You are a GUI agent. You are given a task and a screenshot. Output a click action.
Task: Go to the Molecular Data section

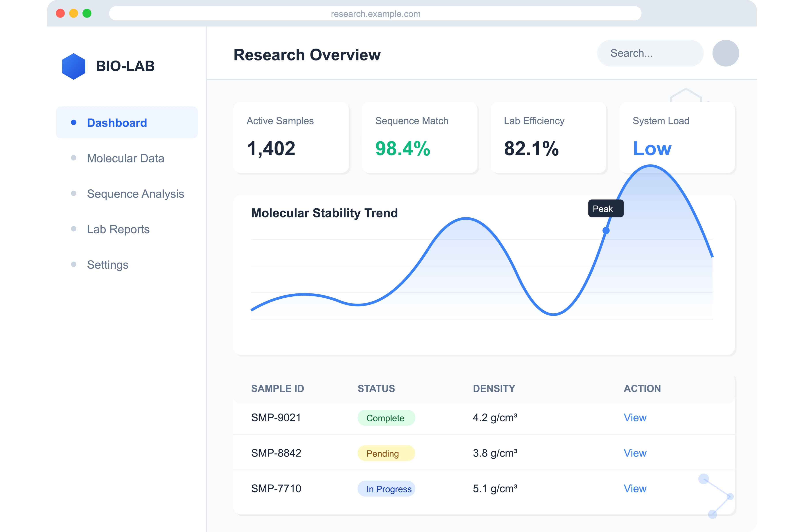[125, 158]
